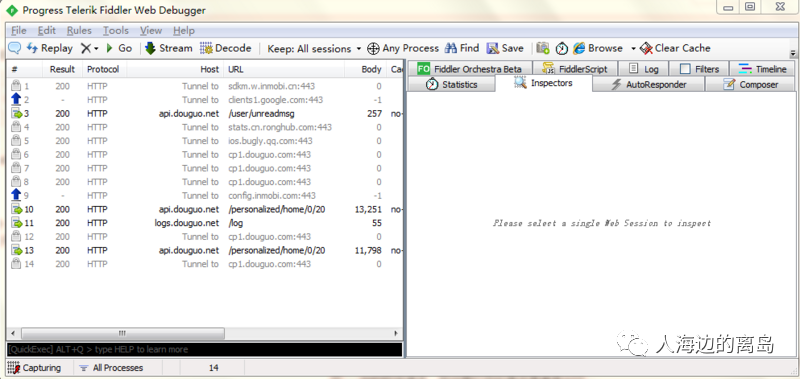The width and height of the screenshot is (800, 379).
Task: Select session 10 /personalized/home/0/20
Action: click(205, 210)
